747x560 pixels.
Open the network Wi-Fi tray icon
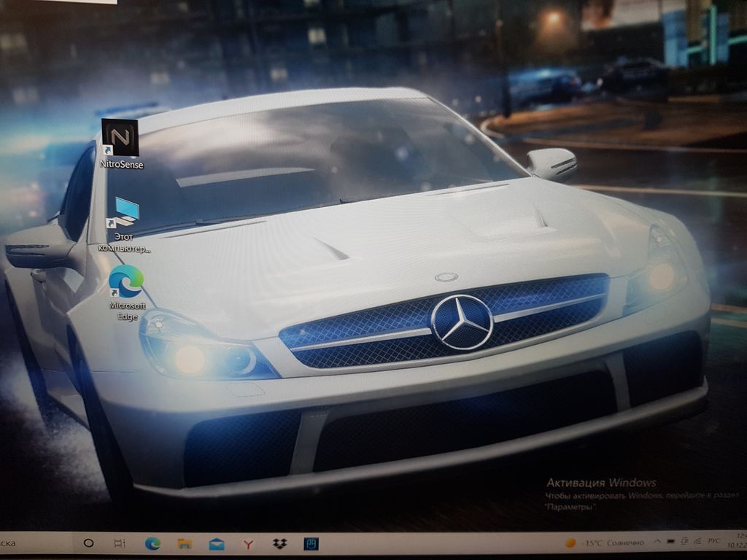pos(699,542)
